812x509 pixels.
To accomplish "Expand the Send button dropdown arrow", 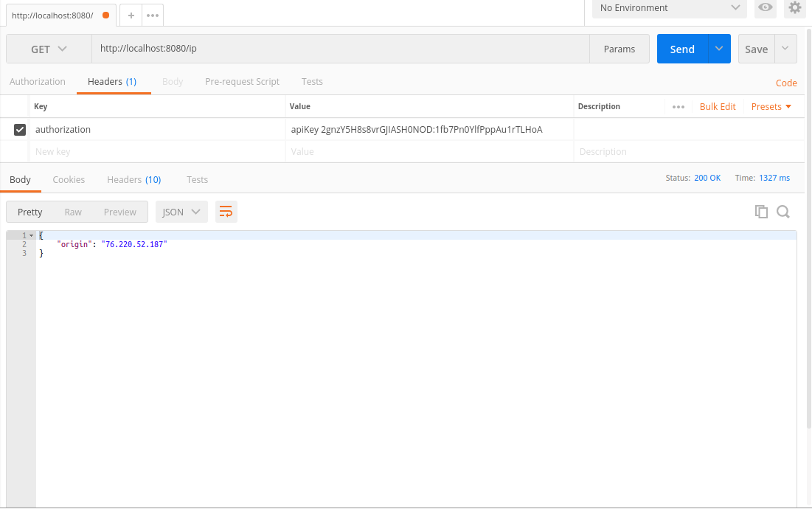I will [x=719, y=49].
